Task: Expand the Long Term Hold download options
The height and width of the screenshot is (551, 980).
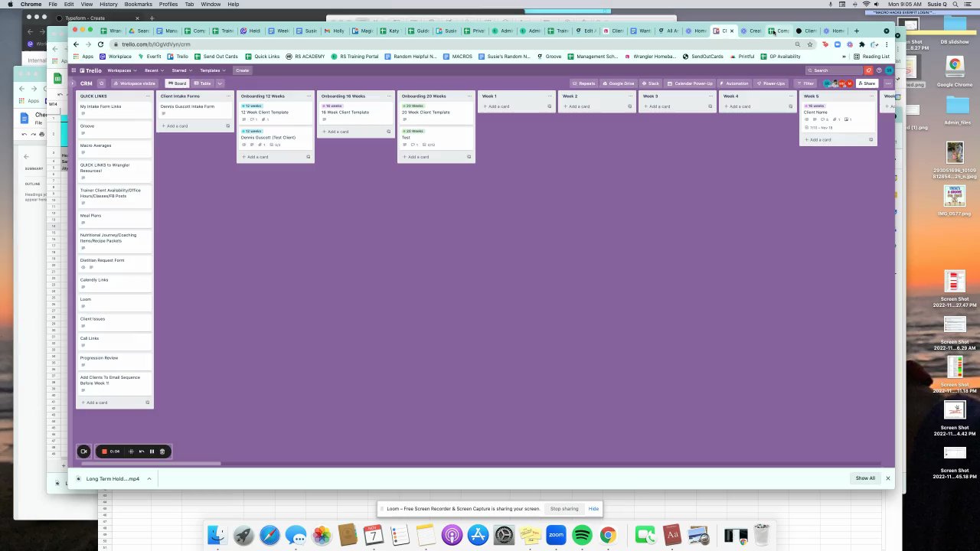Action: pyautogui.click(x=149, y=478)
